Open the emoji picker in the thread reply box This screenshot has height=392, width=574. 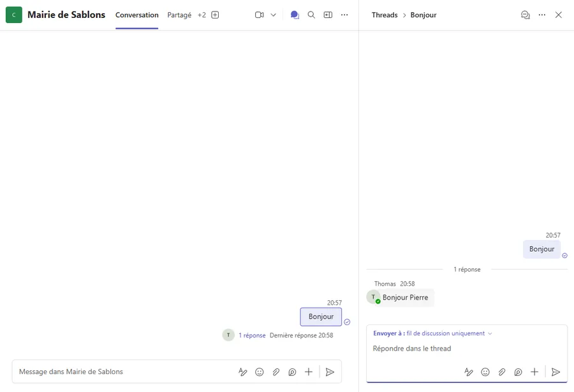click(485, 372)
